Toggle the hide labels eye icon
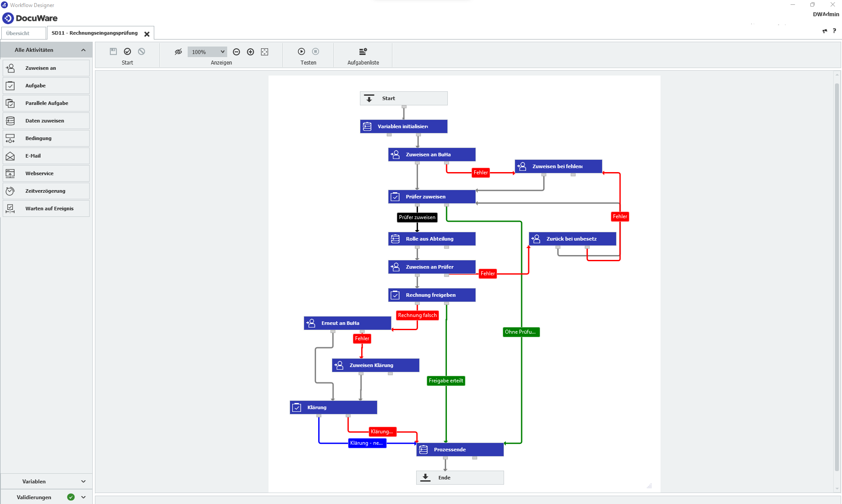 tap(178, 52)
